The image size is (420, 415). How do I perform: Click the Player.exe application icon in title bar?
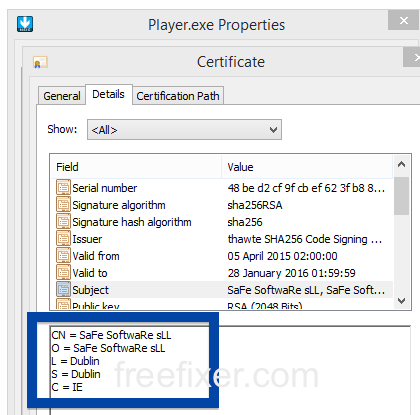[x=25, y=24]
